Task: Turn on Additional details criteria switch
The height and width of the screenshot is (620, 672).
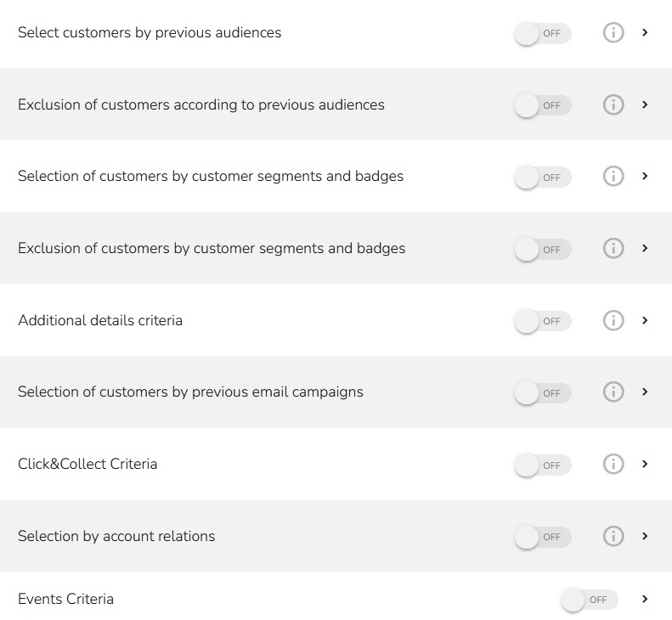Action: point(543,321)
